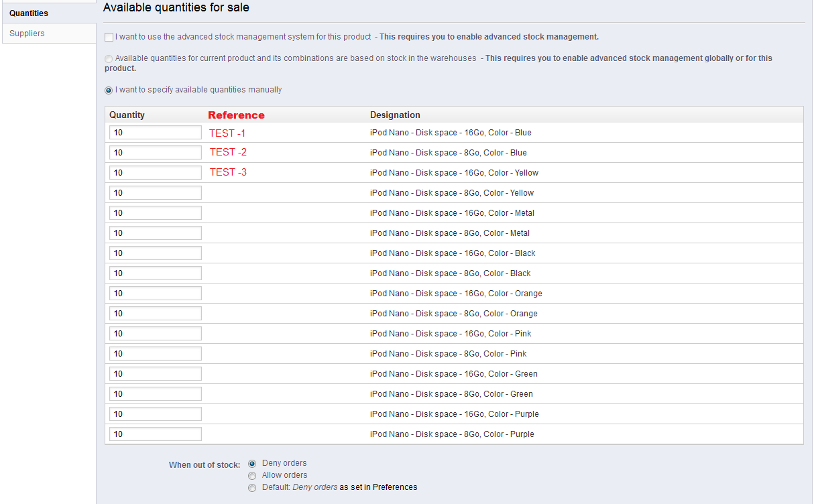Select quantities based on warehouse stock option
814x504 pixels.
pyautogui.click(x=109, y=59)
